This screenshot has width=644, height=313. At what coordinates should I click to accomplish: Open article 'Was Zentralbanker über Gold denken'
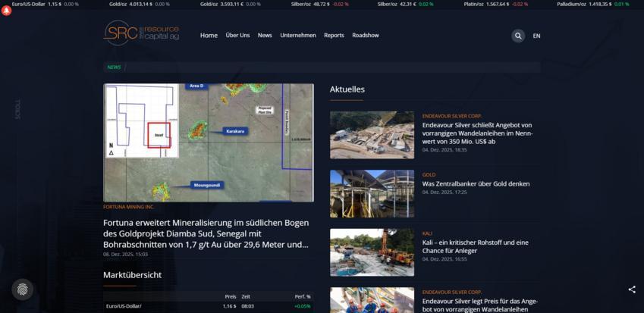[x=476, y=183]
